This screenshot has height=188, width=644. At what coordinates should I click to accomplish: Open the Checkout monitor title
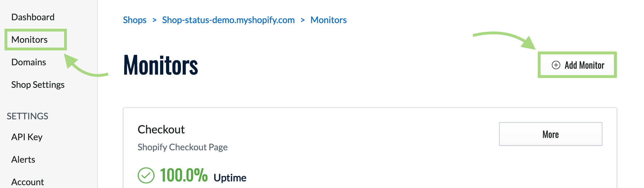(161, 129)
